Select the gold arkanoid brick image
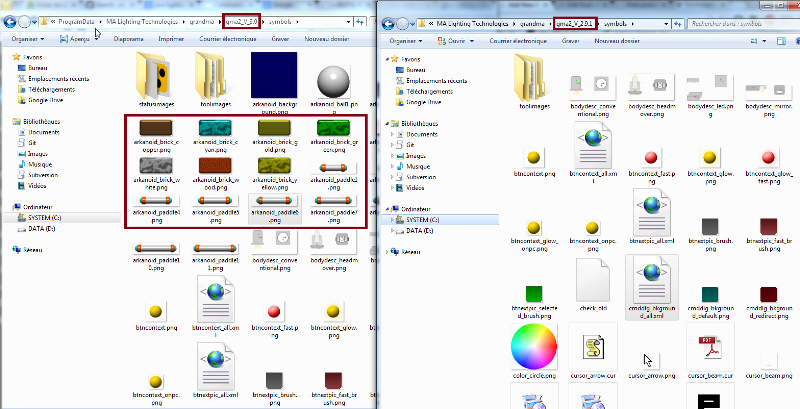This screenshot has width=800, height=409. pos(274,127)
